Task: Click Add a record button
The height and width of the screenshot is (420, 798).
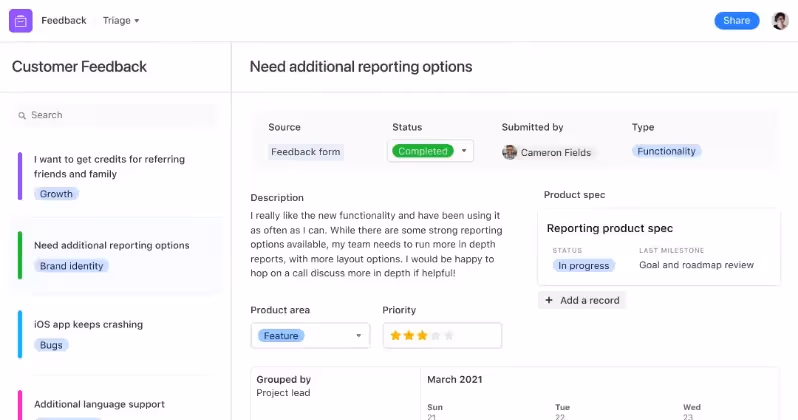Action: [582, 300]
